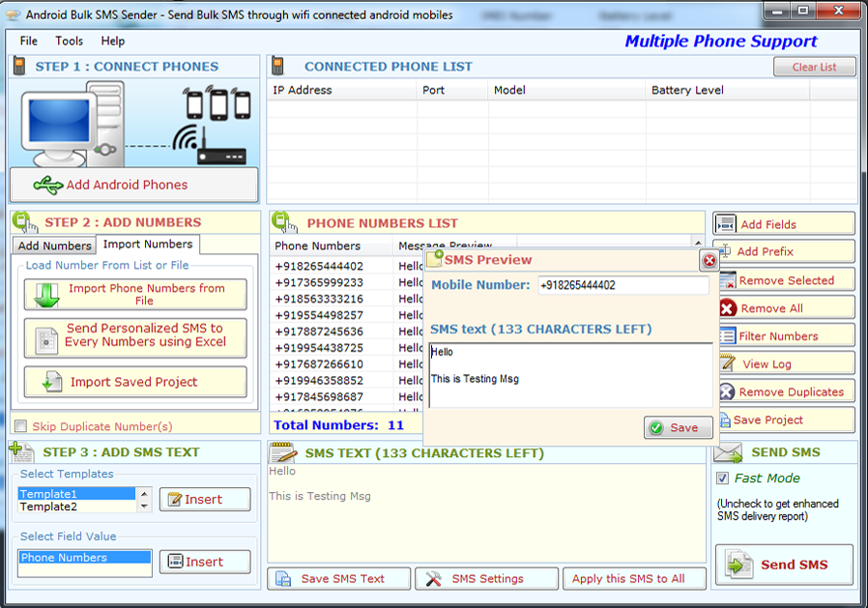Screen dimensions: 868x608
Task: Enable Skip Duplicate Number(s) checkbox
Action: coord(21,426)
